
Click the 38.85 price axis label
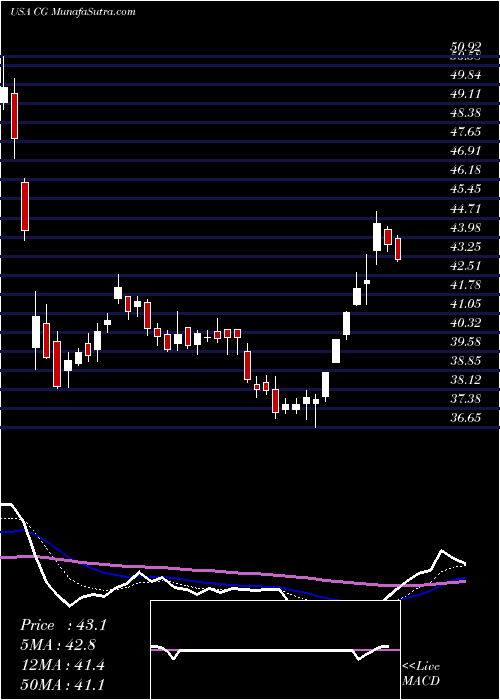pos(466,360)
